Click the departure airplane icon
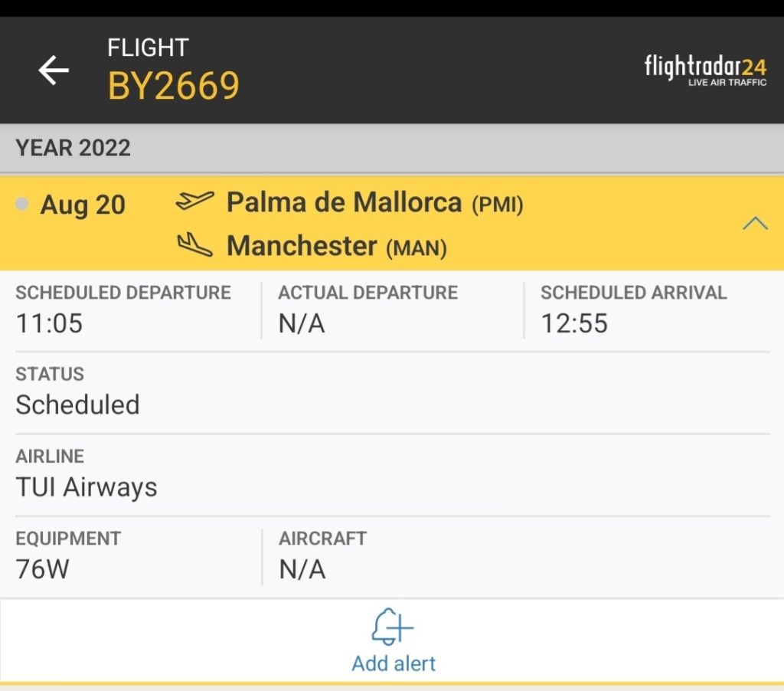784x691 pixels. [194, 202]
